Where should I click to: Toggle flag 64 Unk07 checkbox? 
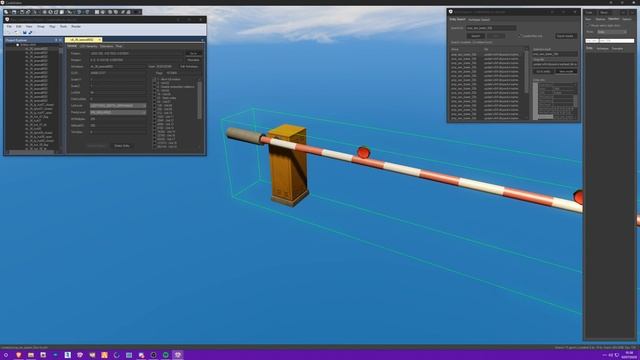(155, 102)
